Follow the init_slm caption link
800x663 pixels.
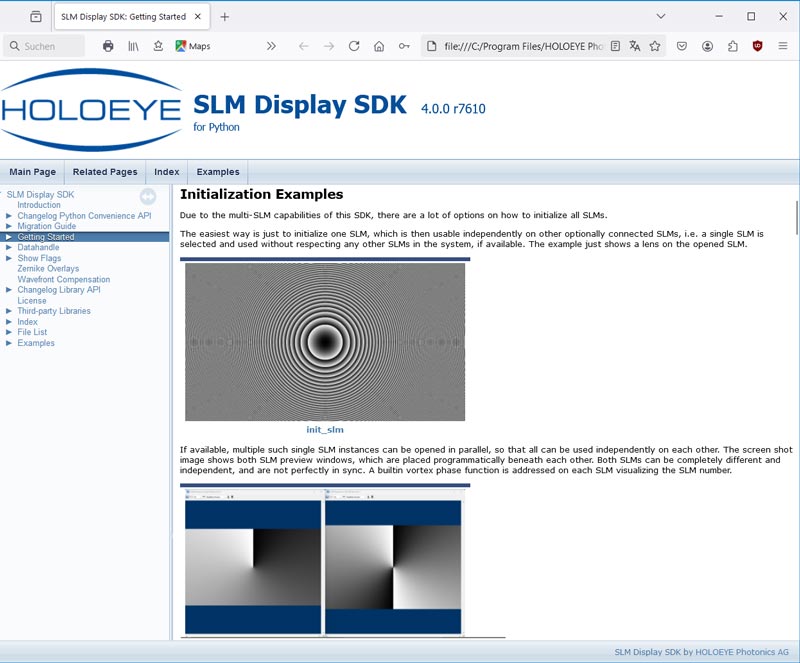click(325, 430)
